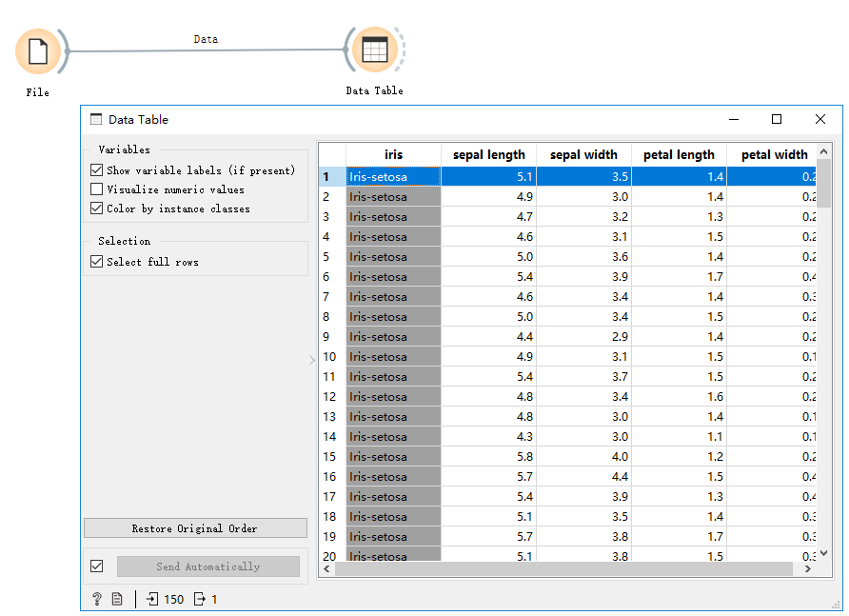Viewport: 849px width, 616px height.
Task: Click Iris-setosa cell in row 3
Action: tap(394, 217)
